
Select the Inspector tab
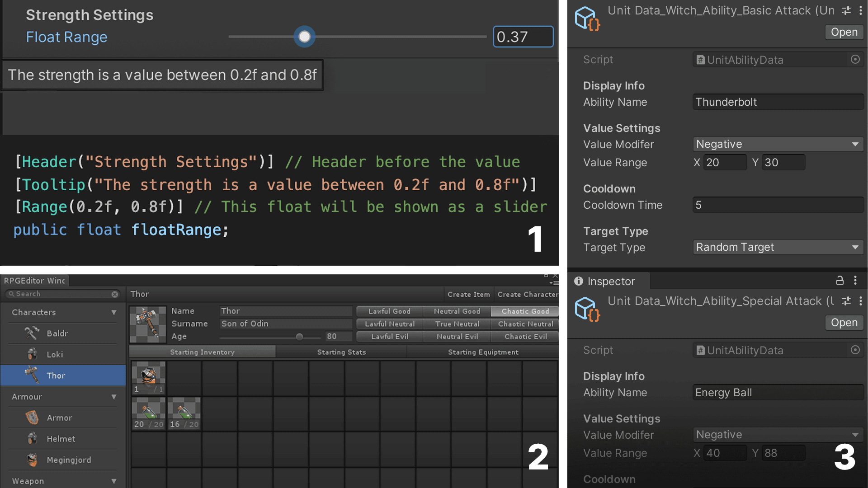(608, 281)
